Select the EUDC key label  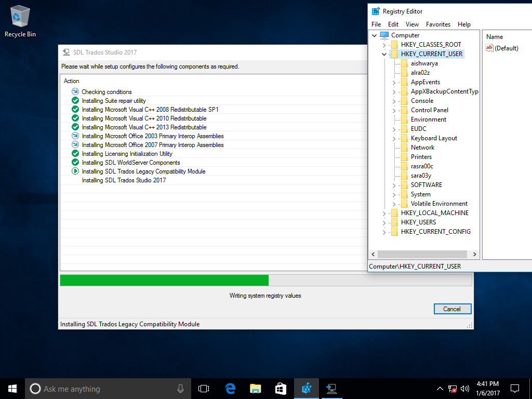(418, 129)
